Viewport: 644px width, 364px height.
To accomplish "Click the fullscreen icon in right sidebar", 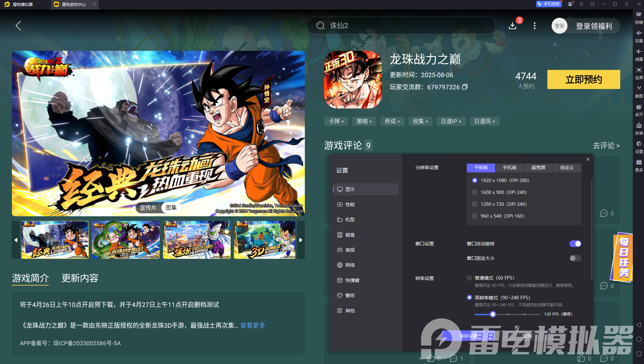I will pyautogui.click(x=639, y=70).
